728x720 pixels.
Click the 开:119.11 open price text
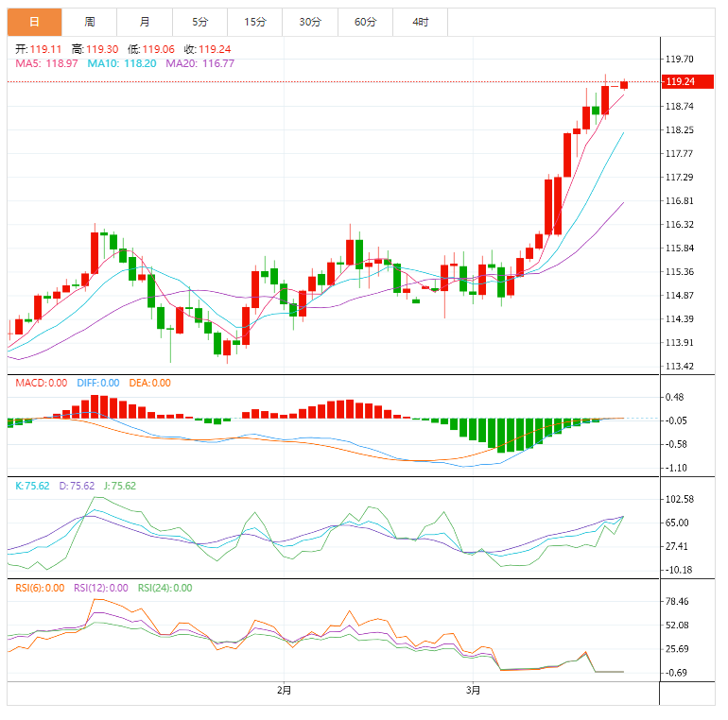[39, 49]
